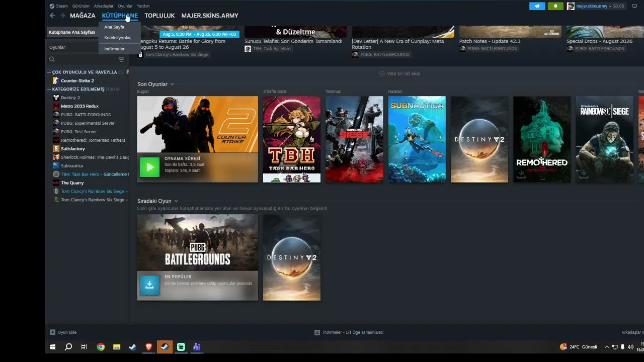The height and width of the screenshot is (362, 644).
Task: Click the Kütüphane Ana Sayfası button
Action: tap(73, 32)
